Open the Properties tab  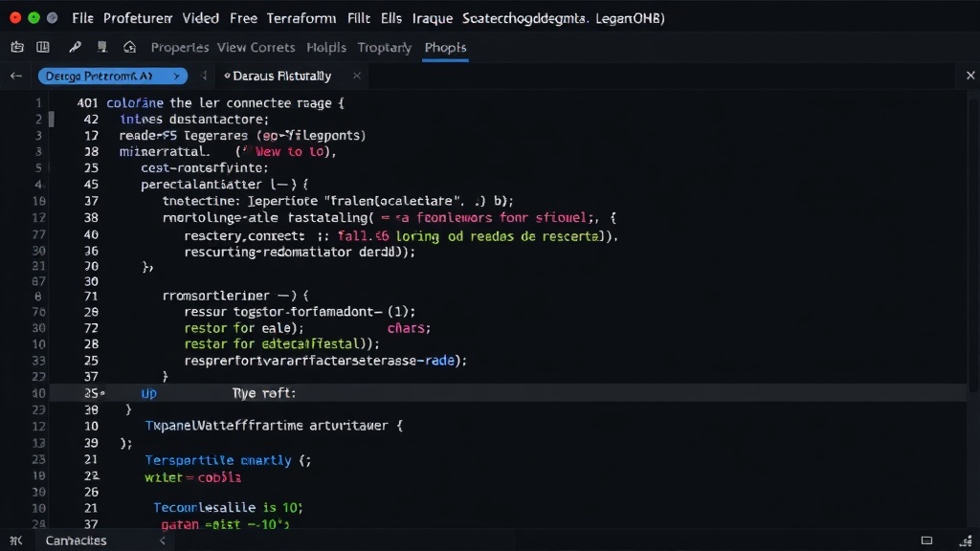click(180, 48)
